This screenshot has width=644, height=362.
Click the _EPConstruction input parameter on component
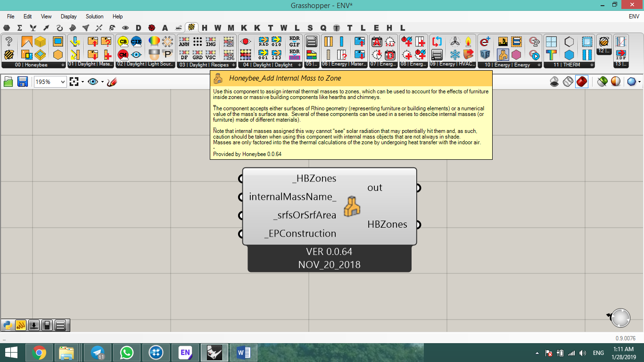[x=300, y=233]
